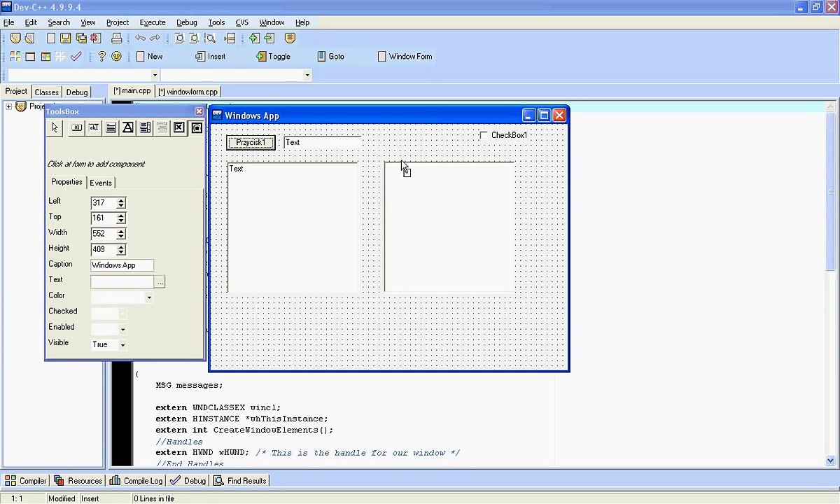Click the Run window icon
Viewport: 840px width, 504px height.
[30, 56]
